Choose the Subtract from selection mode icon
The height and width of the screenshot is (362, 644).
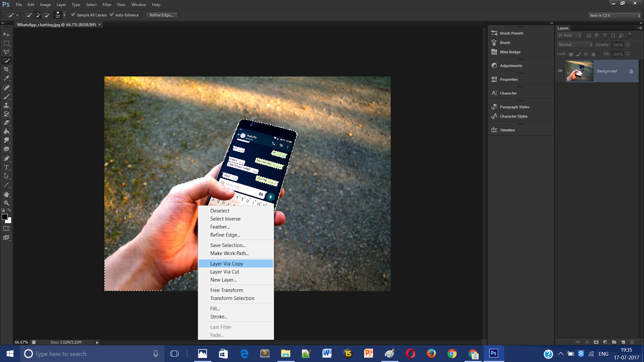[x=46, y=15]
